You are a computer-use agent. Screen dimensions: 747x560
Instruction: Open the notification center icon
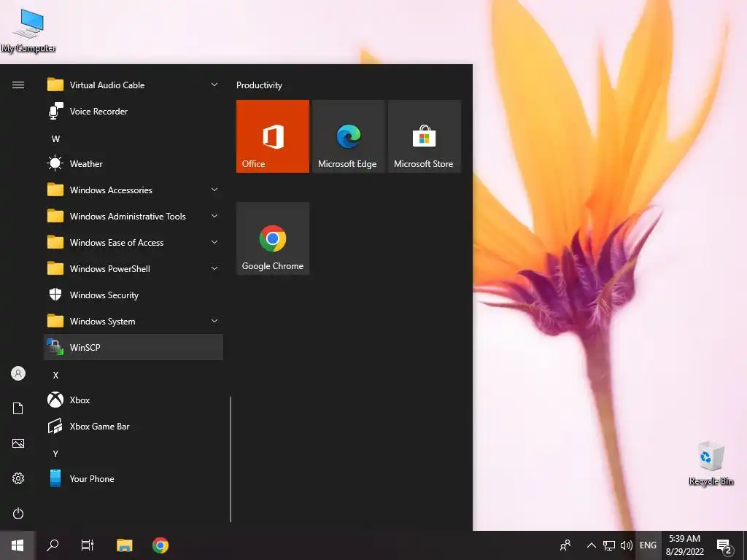click(x=724, y=546)
